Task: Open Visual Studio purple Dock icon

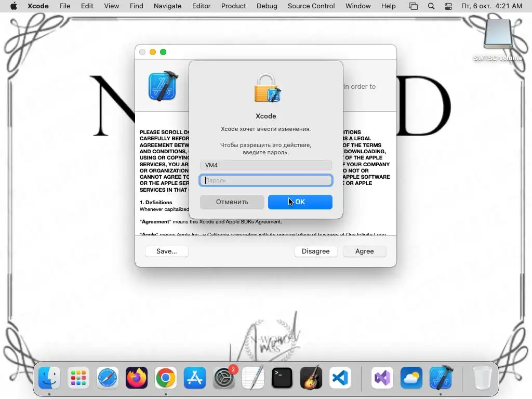Action: point(382,378)
